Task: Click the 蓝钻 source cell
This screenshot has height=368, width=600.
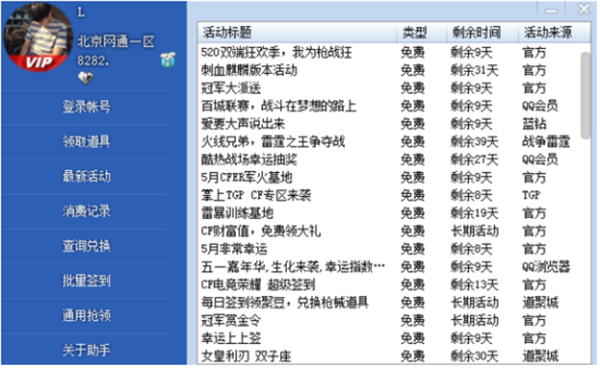Action: click(534, 124)
